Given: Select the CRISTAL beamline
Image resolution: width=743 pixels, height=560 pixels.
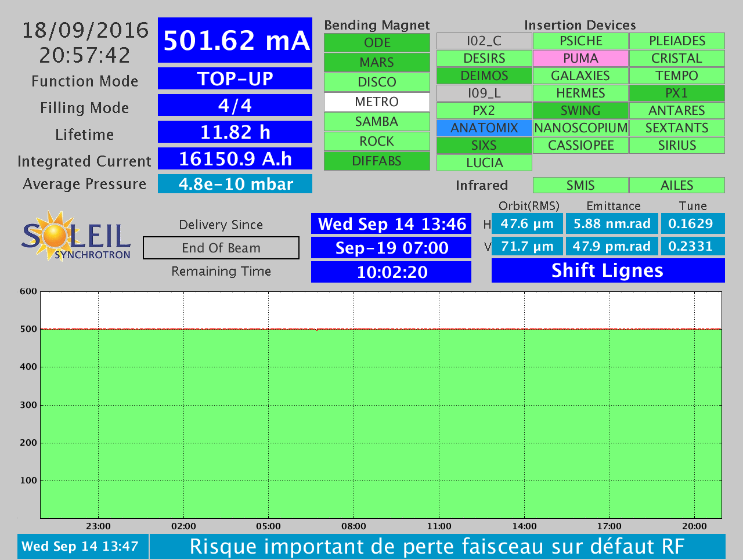Looking at the screenshot, I should 677,59.
